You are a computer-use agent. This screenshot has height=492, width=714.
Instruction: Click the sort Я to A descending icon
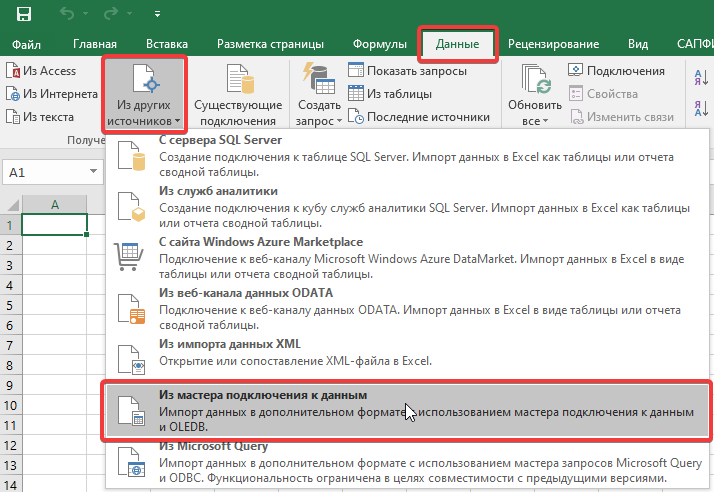point(701,109)
